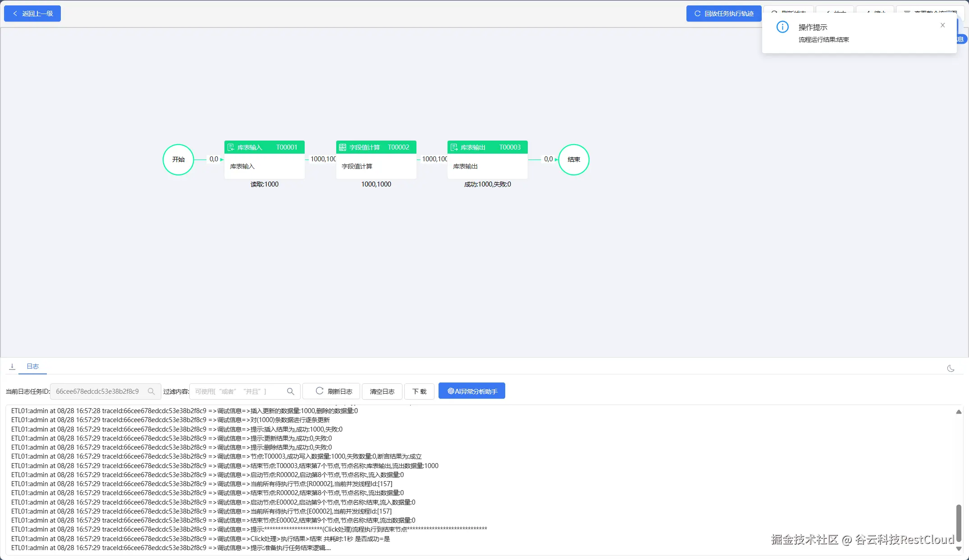Select the 库表输出 T00003 node icon
The image size is (969, 560).
454,147
